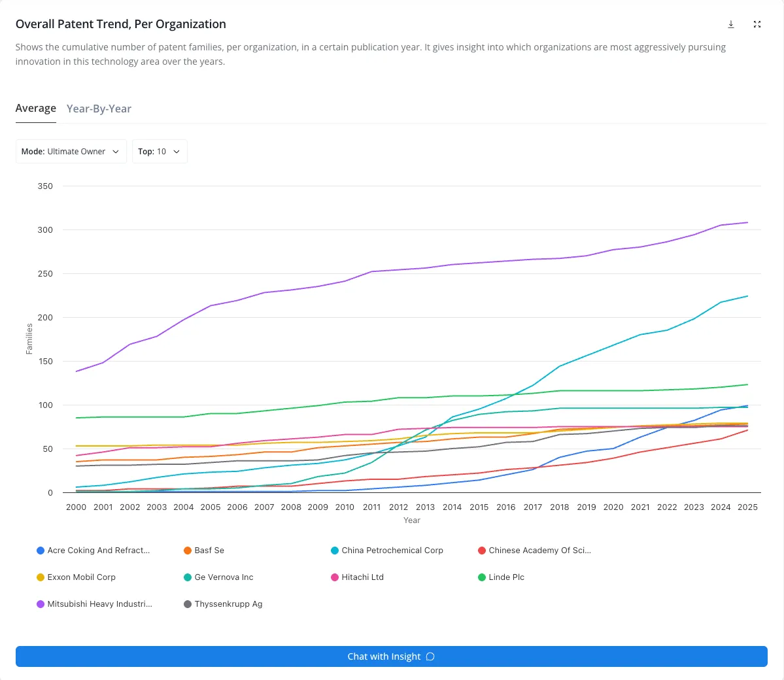The width and height of the screenshot is (784, 680).
Task: Toggle Chinese Academy Of Sci... legend series
Action: 534,551
